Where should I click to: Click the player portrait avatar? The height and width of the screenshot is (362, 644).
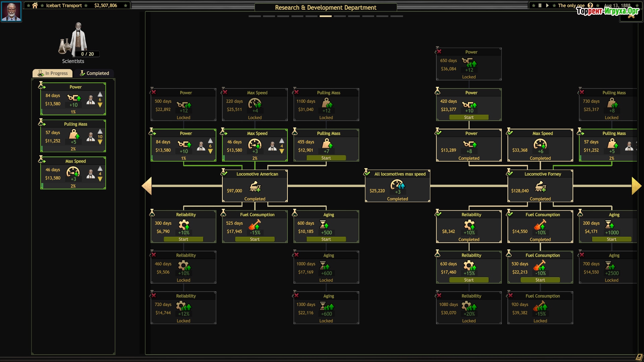(x=11, y=11)
